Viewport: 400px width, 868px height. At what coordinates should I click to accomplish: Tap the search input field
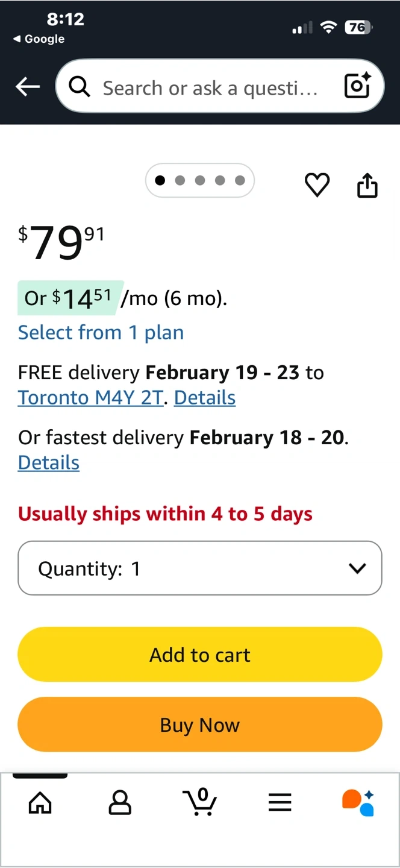210,88
